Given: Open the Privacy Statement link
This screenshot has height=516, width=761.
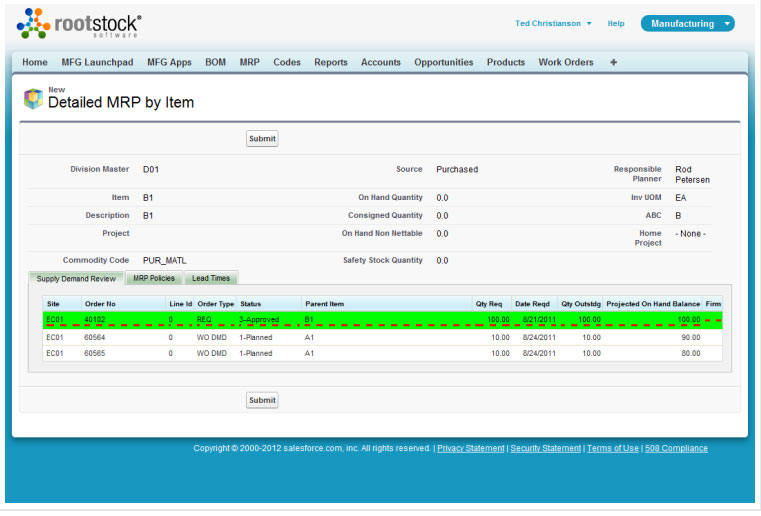Looking at the screenshot, I should [x=471, y=448].
